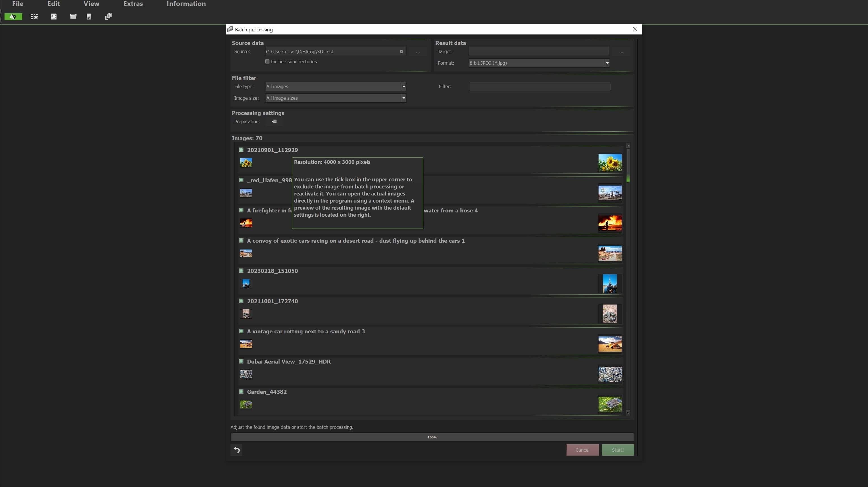Open the Extras menu

(133, 4)
